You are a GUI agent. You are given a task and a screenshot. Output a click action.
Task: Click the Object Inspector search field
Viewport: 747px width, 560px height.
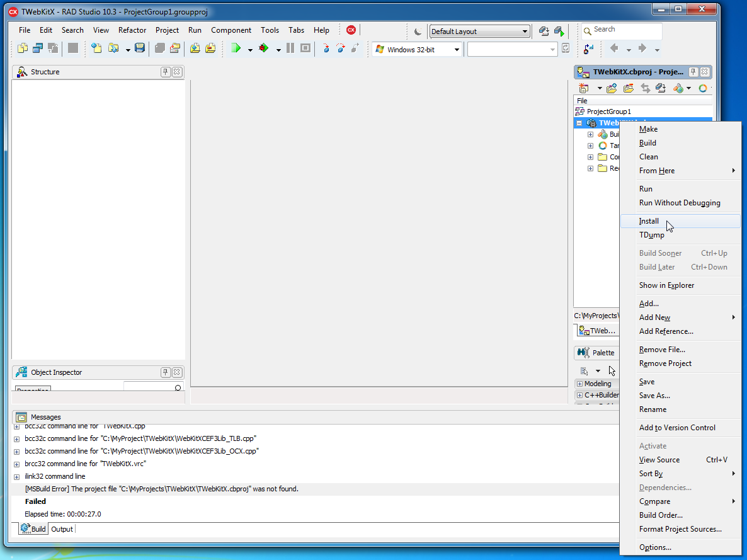154,387
